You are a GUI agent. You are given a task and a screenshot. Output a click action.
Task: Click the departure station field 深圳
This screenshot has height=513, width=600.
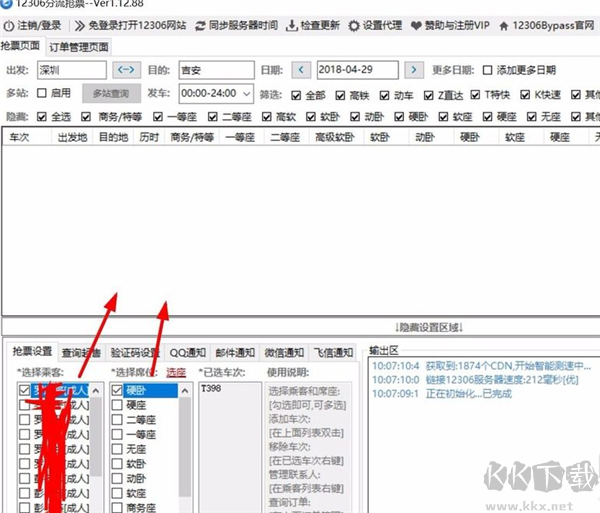(72, 70)
